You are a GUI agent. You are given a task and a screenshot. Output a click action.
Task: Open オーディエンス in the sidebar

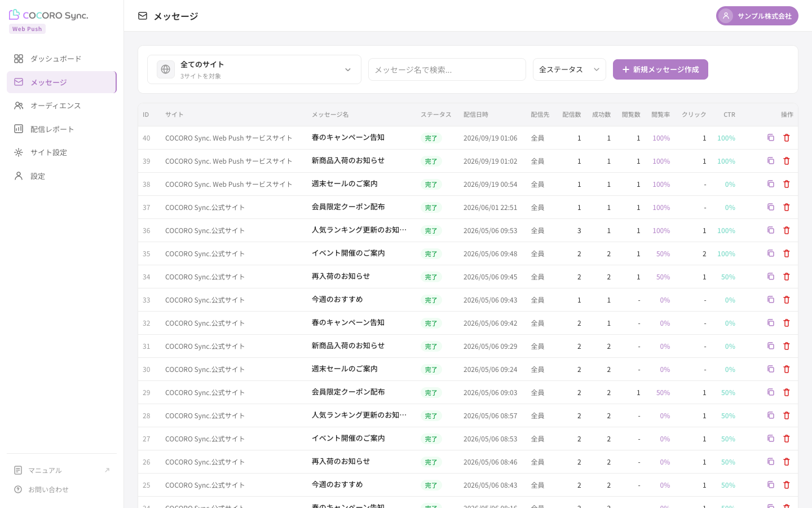click(x=61, y=106)
